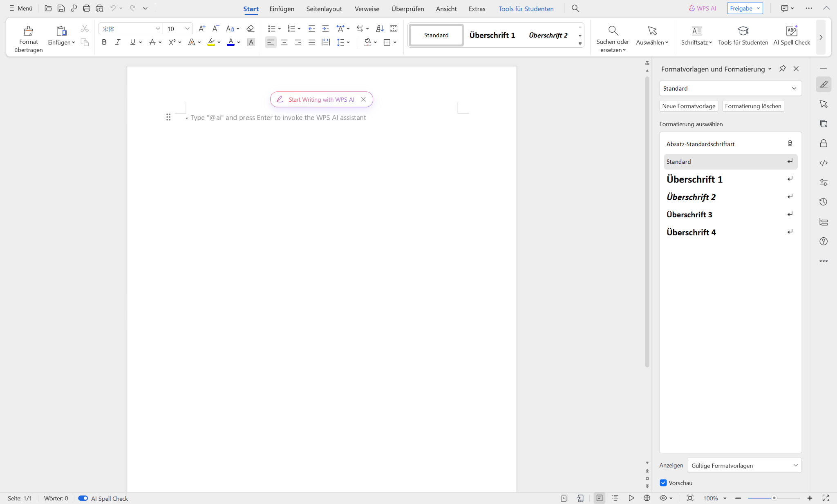Pin the Formatvorlagen und Formatierung panel
Screen dimensions: 837x504
pos(782,69)
